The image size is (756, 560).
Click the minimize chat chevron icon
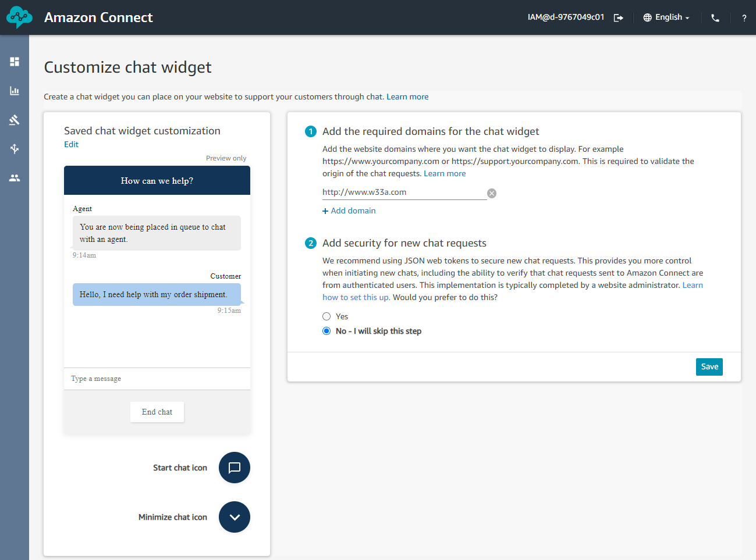pyautogui.click(x=235, y=517)
